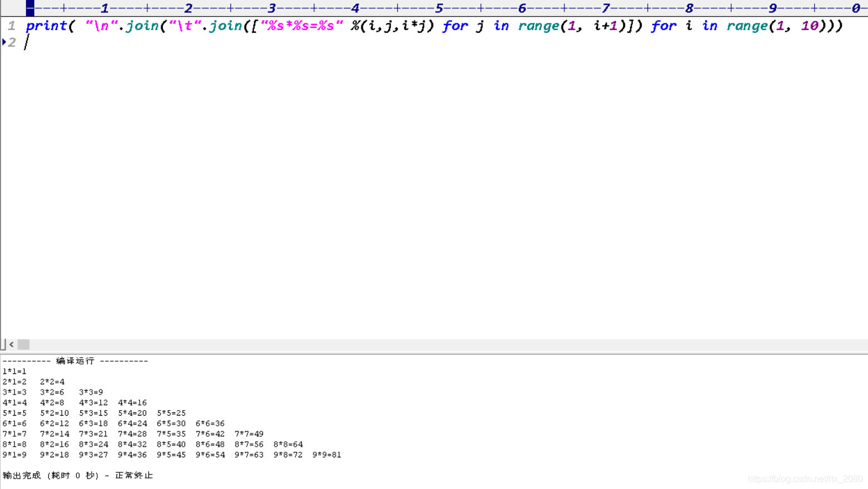868x489 pixels.
Task: Click the horizontal scrollbar thumb
Action: tap(23, 345)
